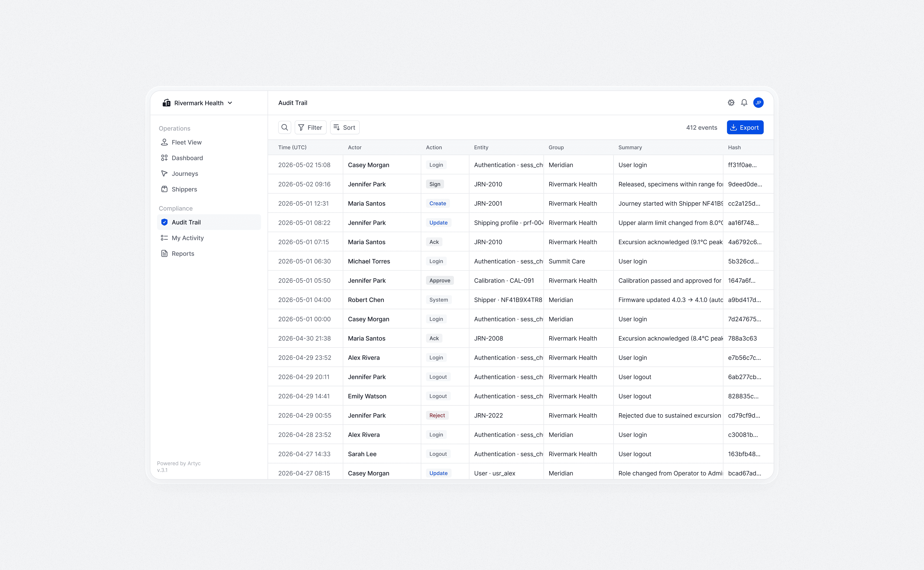924x570 pixels.
Task: Click the Journeys arrow icon
Action: 164,173
